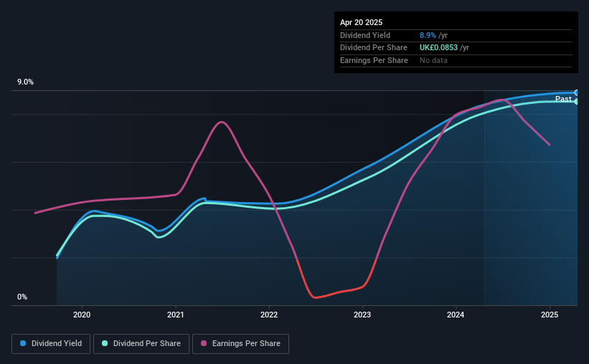Screen dimensions: 589x364
Task: Click the 9.0% y-axis label
Action: coord(26,82)
